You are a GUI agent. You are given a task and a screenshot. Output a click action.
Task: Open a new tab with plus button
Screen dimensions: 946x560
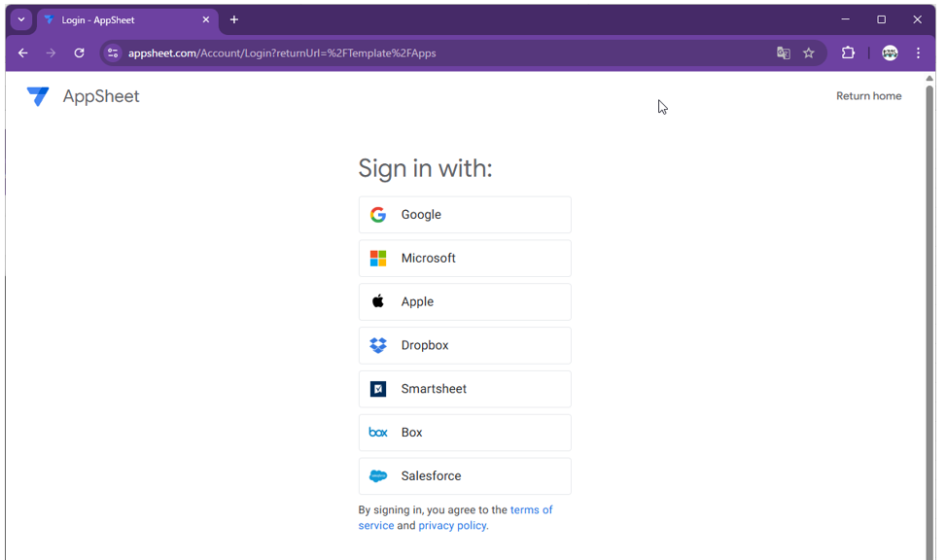pyautogui.click(x=234, y=19)
